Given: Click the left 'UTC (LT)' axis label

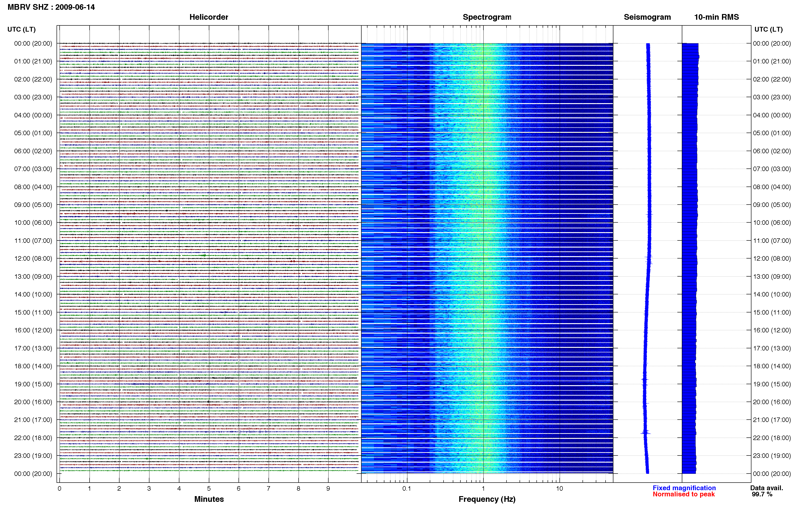Looking at the screenshot, I should tap(21, 29).
